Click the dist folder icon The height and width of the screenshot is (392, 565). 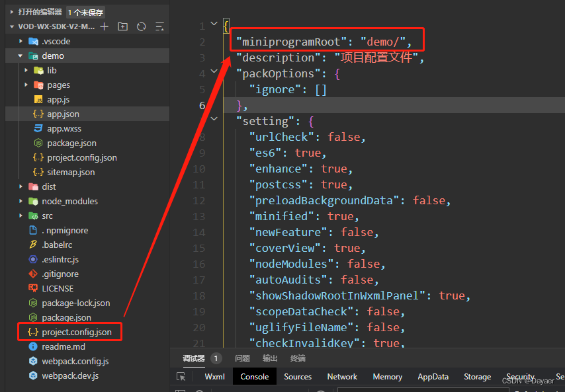(33, 187)
